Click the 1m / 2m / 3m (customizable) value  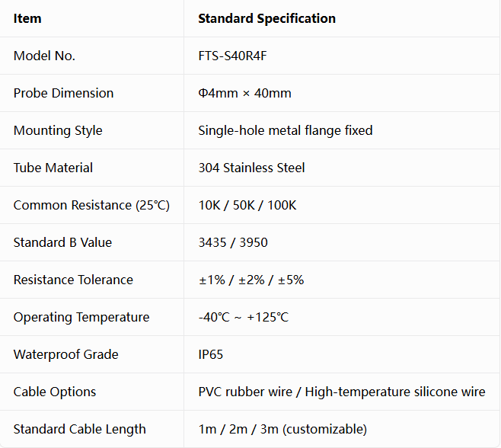pos(282,430)
